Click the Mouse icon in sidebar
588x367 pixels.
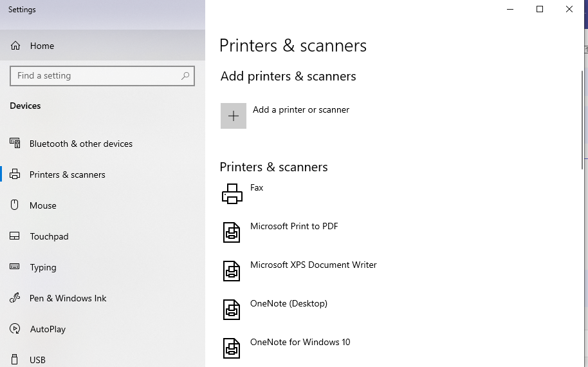[15, 205]
